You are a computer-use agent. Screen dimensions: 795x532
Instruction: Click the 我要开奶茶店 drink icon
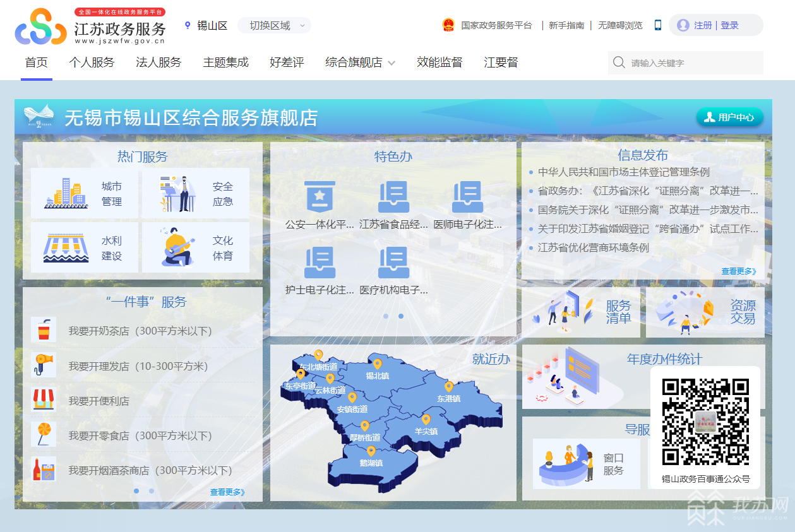[44, 330]
